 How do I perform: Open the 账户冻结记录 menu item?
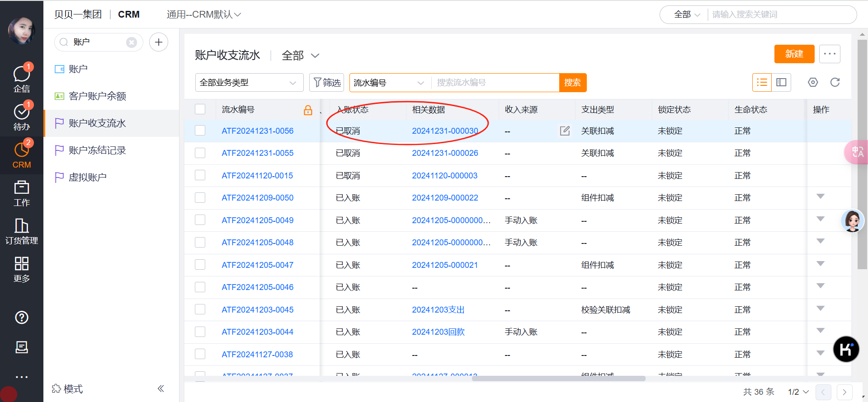pos(111,150)
